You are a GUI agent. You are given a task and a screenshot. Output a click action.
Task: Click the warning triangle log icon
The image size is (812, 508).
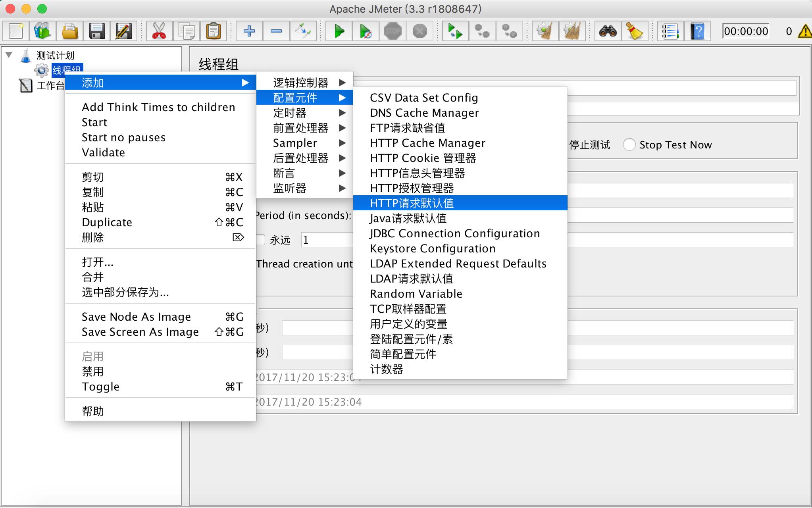tap(805, 31)
